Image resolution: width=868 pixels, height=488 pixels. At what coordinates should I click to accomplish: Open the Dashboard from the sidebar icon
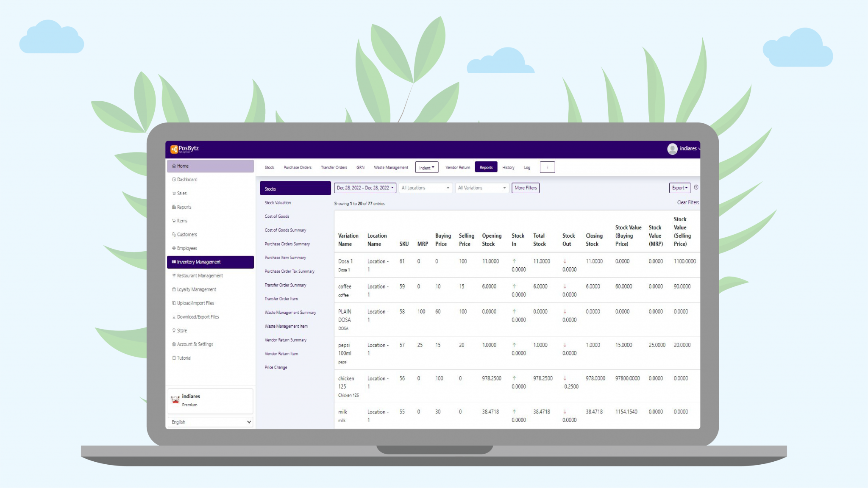pos(174,179)
